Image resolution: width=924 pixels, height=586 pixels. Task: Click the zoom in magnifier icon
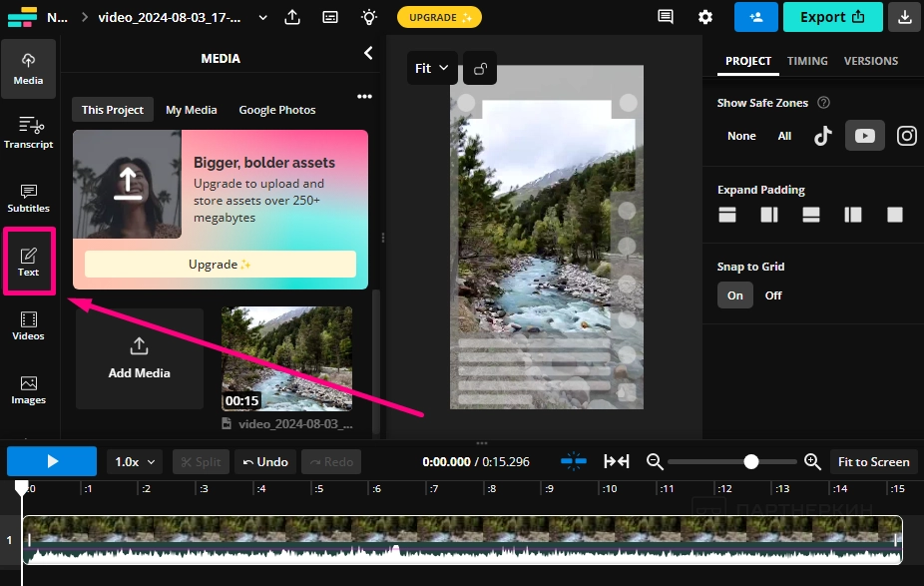[x=812, y=461]
